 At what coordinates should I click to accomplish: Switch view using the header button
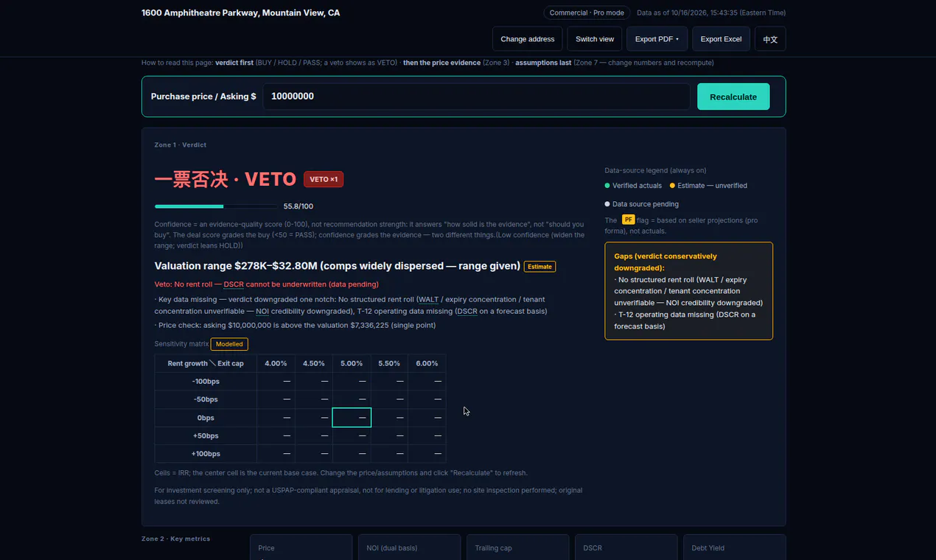595,39
